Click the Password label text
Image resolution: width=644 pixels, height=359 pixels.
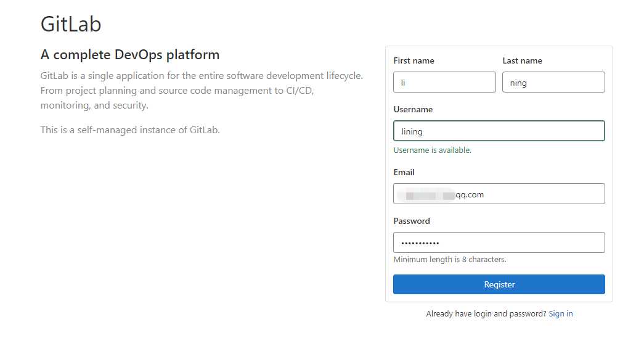[x=412, y=221]
